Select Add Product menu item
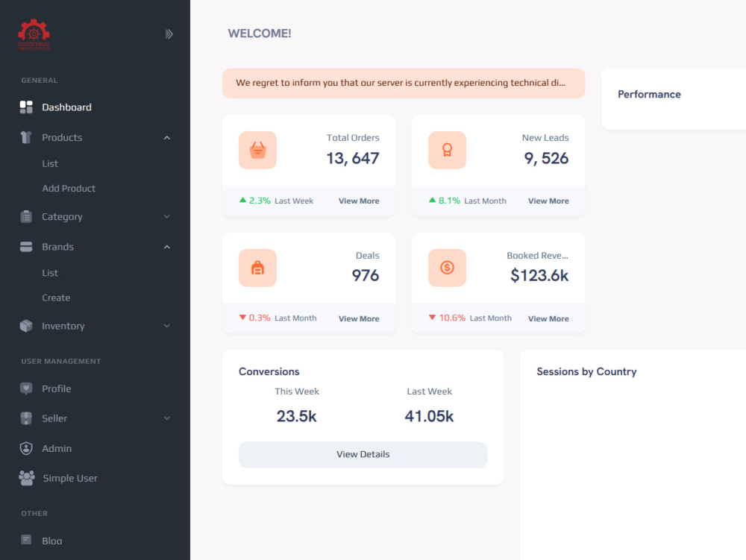This screenshot has height=560, width=746. [x=69, y=188]
